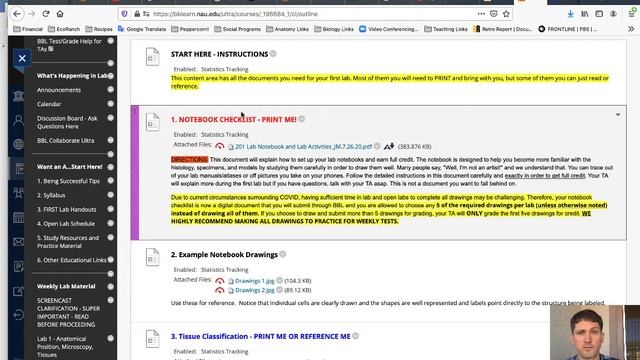Click the accessibility gauge icon beside notebook PDF
Viewport: 640px width, 360px height.
point(220,146)
